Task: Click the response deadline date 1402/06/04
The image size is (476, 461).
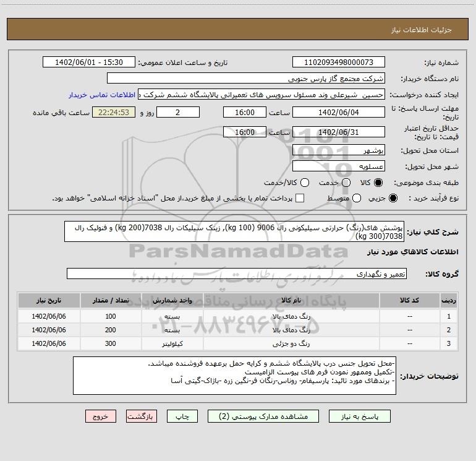Action: tap(339, 112)
